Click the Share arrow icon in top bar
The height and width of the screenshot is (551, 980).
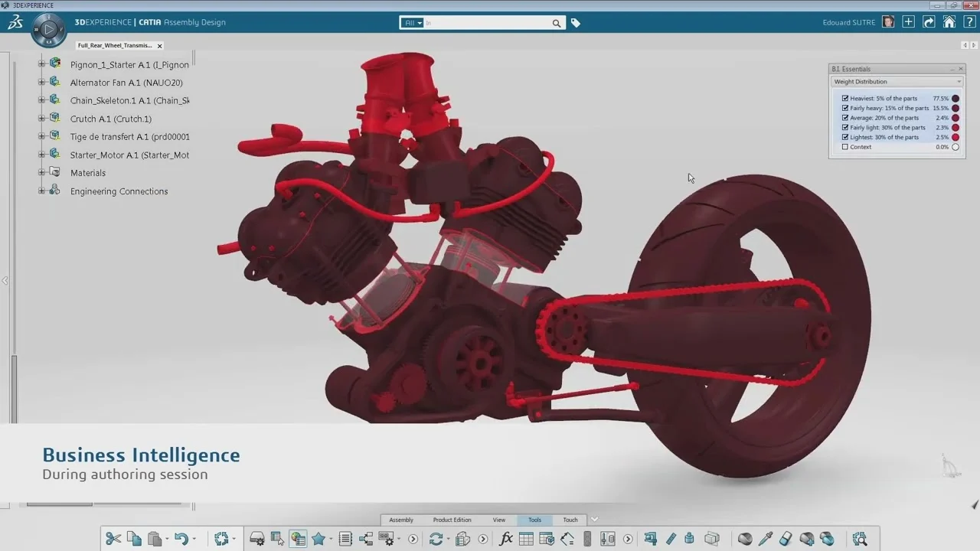(929, 22)
